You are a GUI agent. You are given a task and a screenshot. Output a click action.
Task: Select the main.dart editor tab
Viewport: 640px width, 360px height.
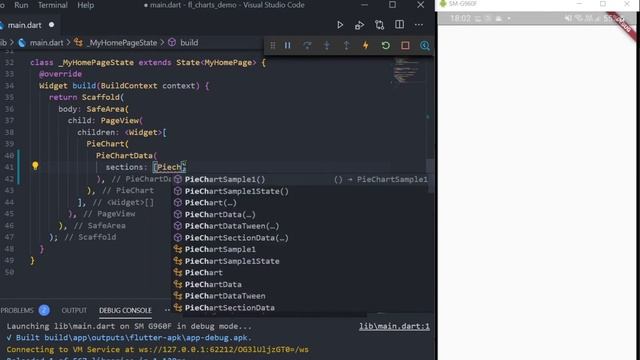point(24,25)
